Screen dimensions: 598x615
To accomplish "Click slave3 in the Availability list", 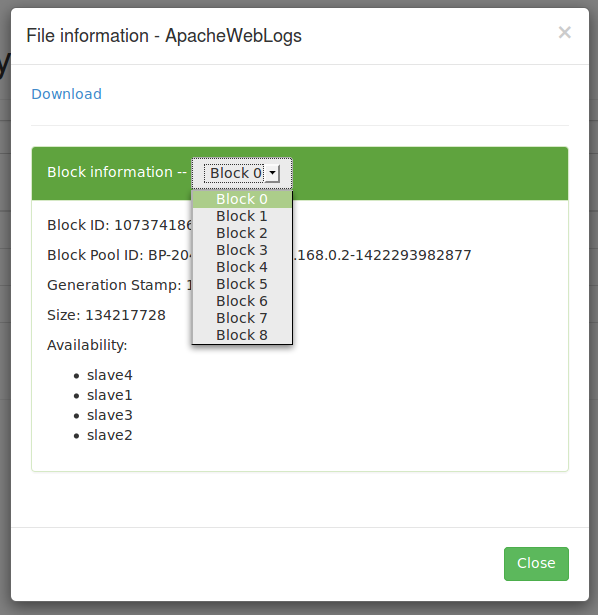I will coord(110,415).
